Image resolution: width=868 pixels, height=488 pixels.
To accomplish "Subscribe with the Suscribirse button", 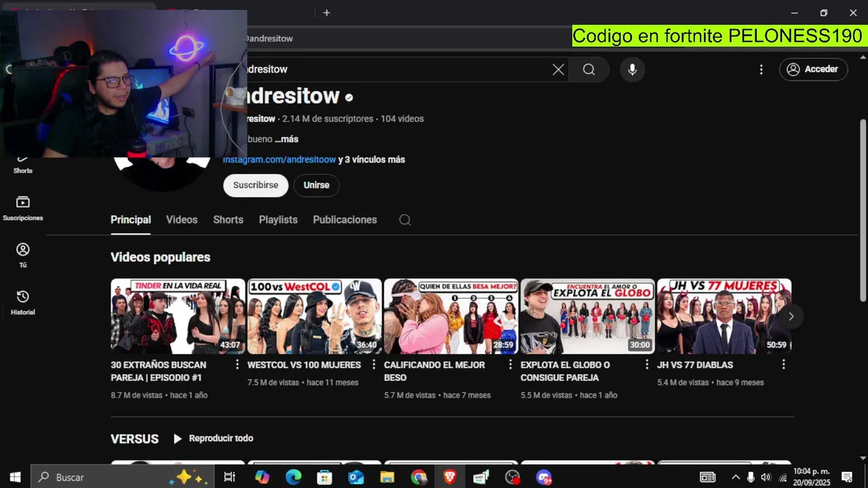I will point(256,185).
